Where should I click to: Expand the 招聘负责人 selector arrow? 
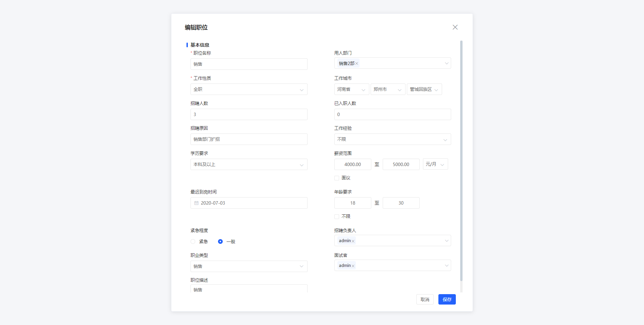446,240
